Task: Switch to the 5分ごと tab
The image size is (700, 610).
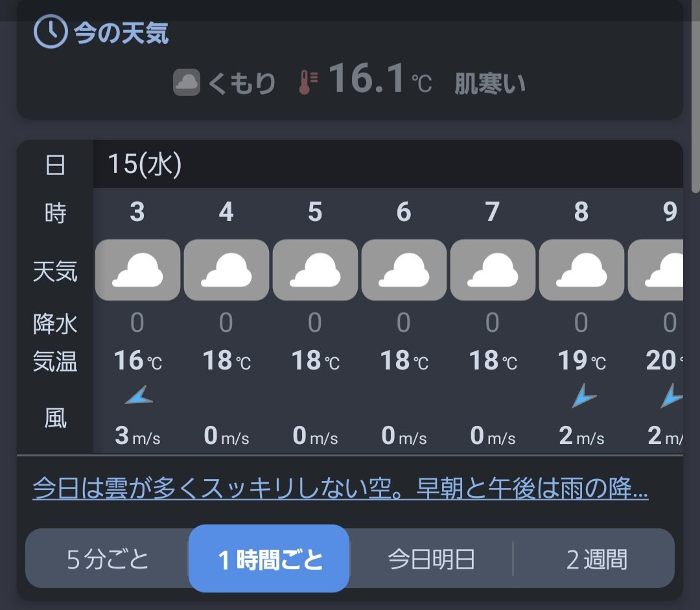Action: (x=108, y=559)
